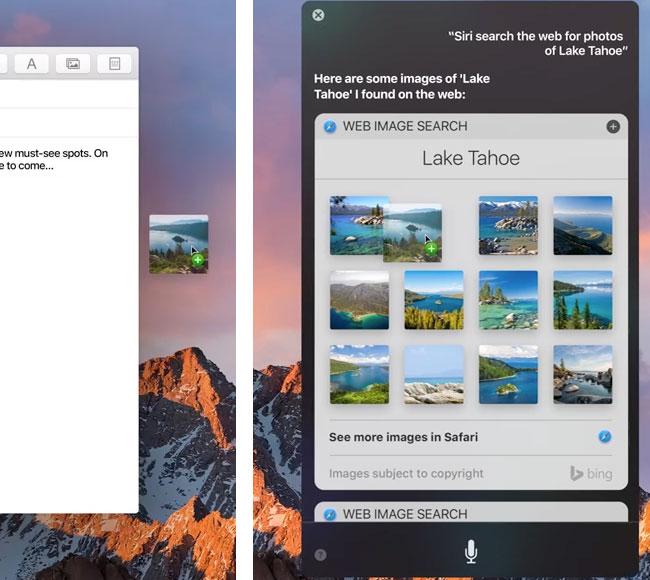Click 'Here are some images' Siri response
The height and width of the screenshot is (580, 650).
(x=402, y=86)
